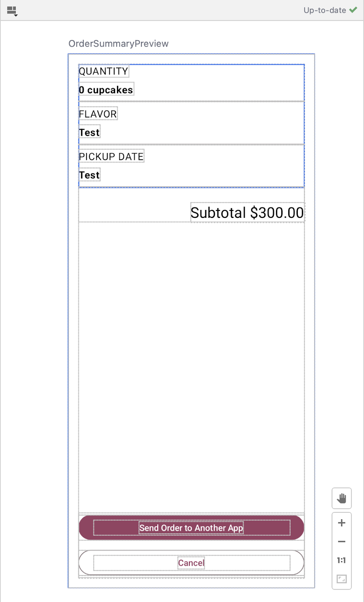Select the QUANTITY label in the preview
The image size is (364, 602).
pos(103,71)
